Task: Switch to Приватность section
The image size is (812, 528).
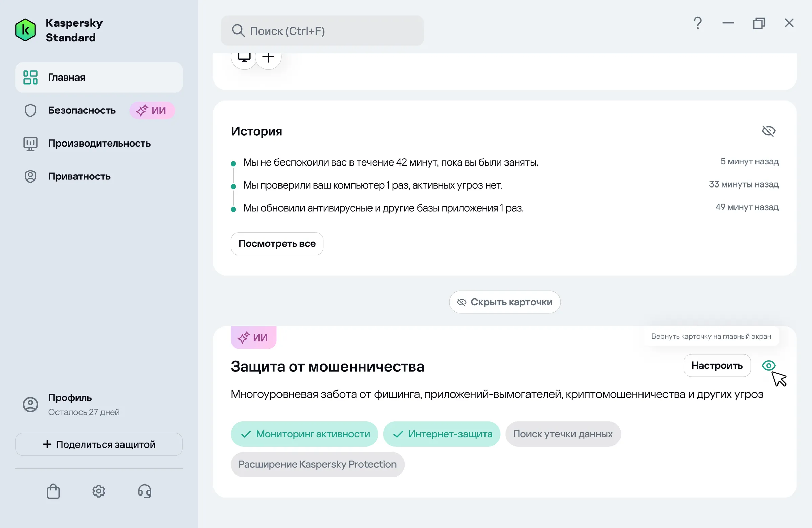Action: click(x=99, y=176)
